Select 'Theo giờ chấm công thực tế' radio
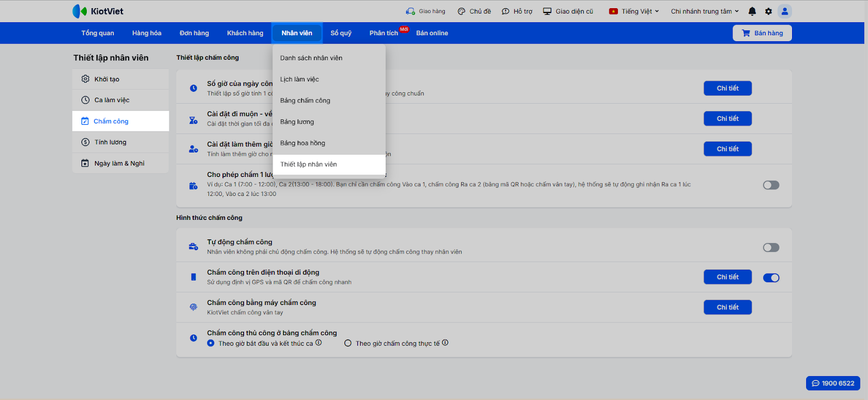This screenshot has width=868, height=400. click(x=348, y=343)
